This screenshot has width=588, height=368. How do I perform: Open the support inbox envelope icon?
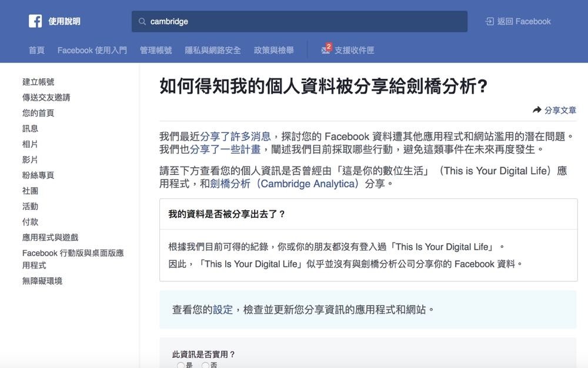(326, 50)
